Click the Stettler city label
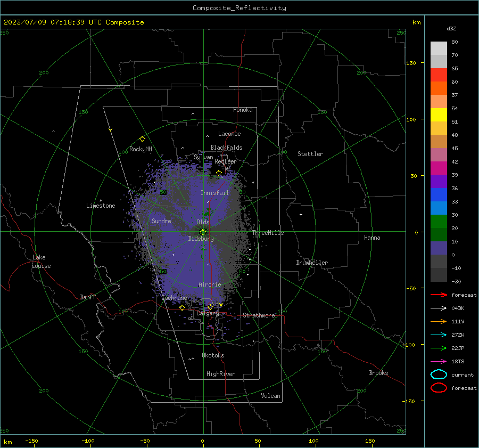The image size is (479, 448). tap(310, 154)
